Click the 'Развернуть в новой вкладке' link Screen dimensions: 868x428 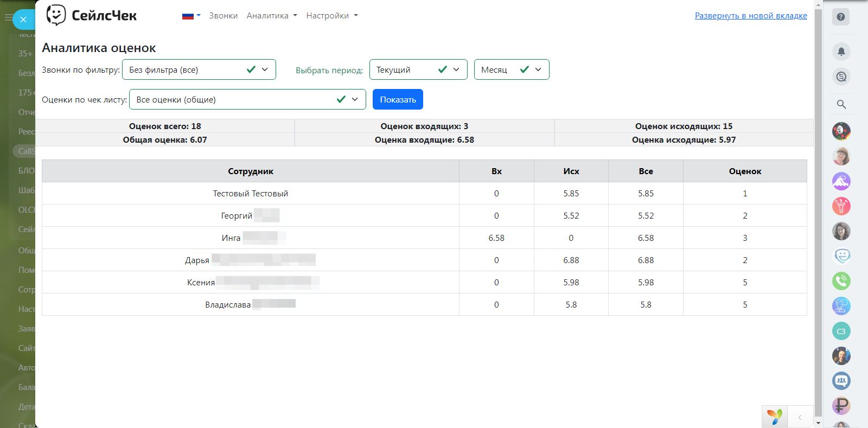coord(750,16)
